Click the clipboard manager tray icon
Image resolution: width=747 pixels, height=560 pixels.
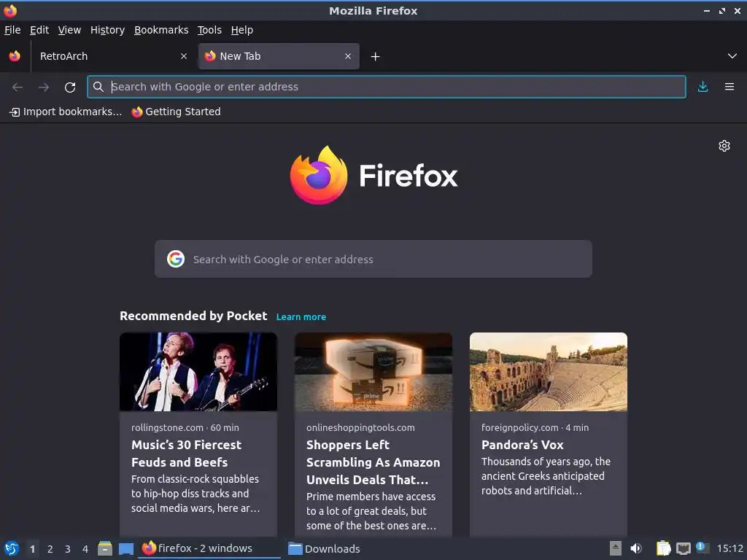click(x=663, y=548)
